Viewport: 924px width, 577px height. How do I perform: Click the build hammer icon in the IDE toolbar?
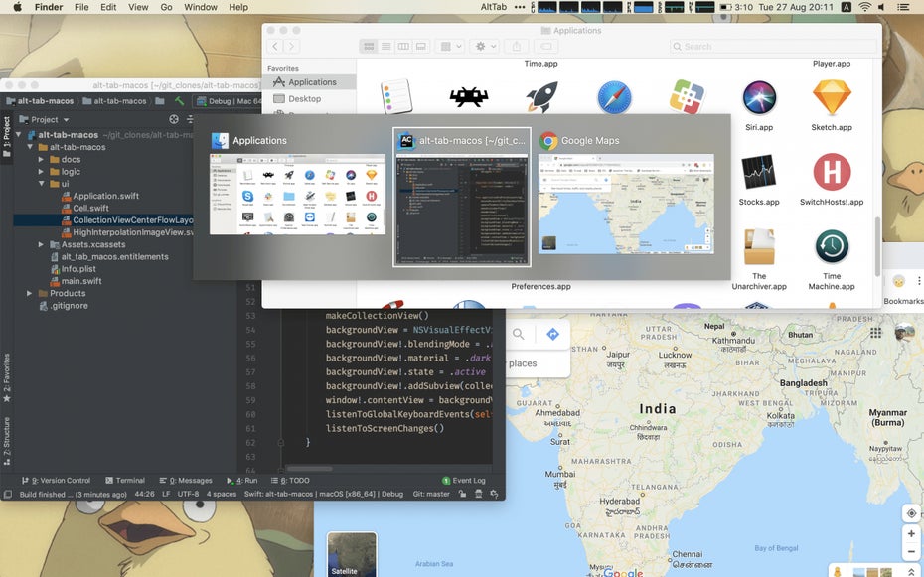click(x=179, y=100)
